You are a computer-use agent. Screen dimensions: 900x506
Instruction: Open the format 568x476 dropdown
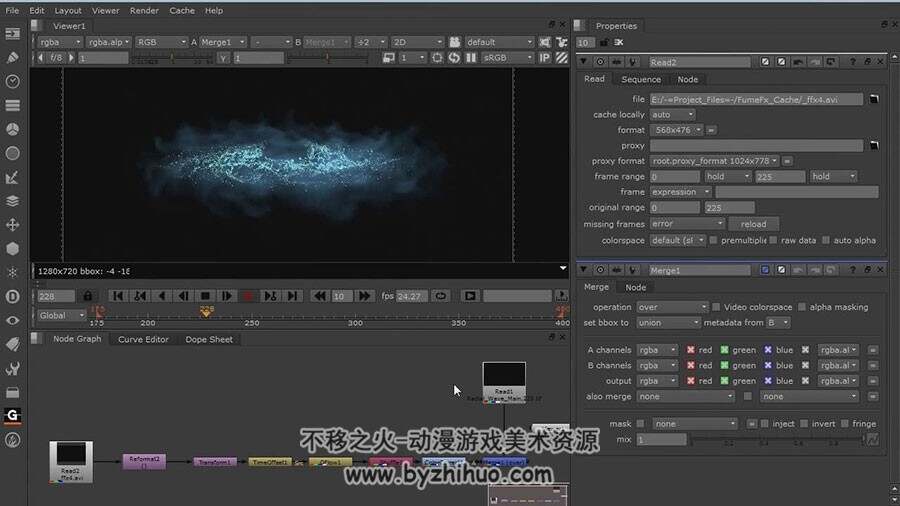677,130
